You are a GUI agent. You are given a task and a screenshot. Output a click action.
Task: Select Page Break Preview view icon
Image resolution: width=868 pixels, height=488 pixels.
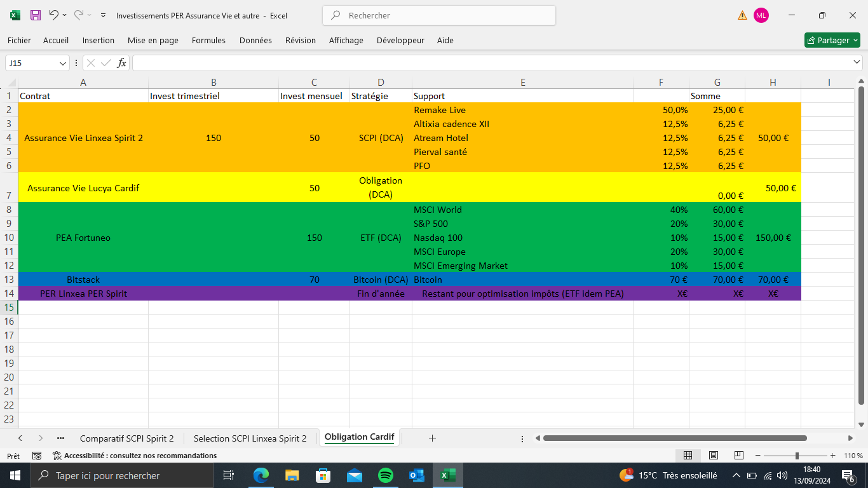point(738,456)
